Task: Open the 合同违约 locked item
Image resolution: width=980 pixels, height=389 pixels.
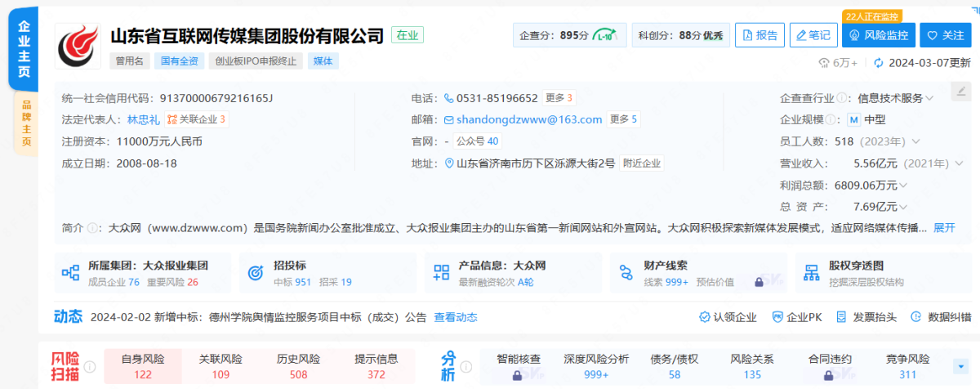Action: 829,366
